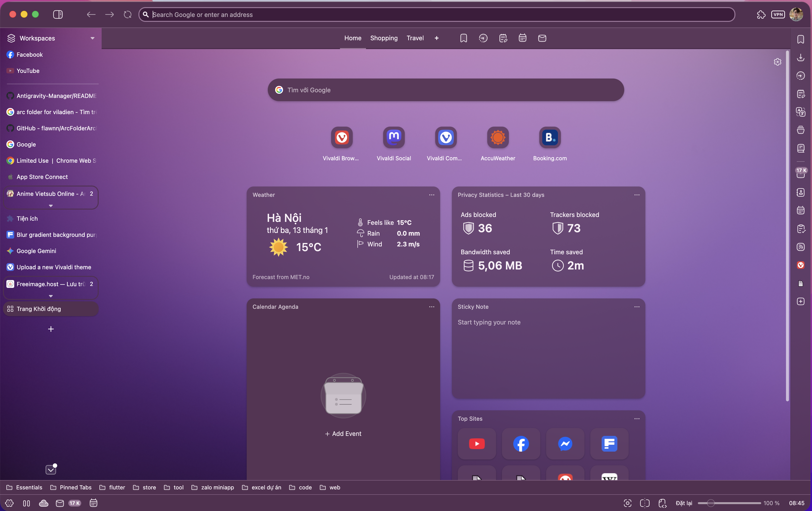Viewport: 812px width, 511px height.
Task: Open the Start Page settings gear
Action: (777, 62)
